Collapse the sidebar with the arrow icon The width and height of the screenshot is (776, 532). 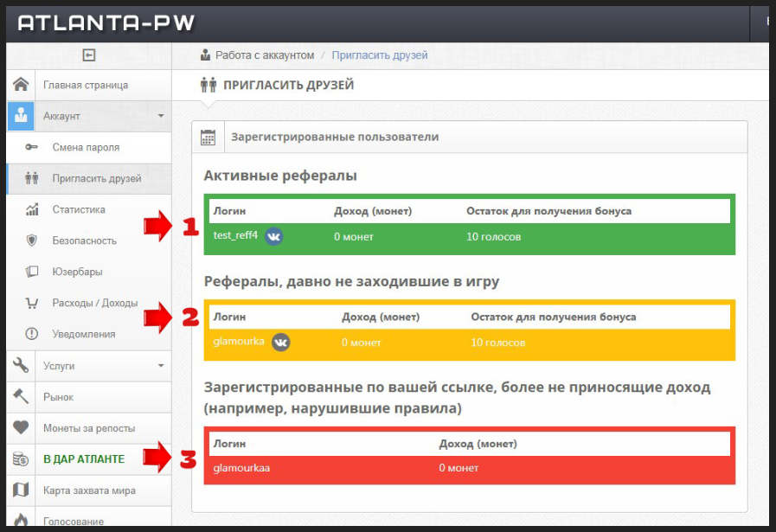(88, 55)
